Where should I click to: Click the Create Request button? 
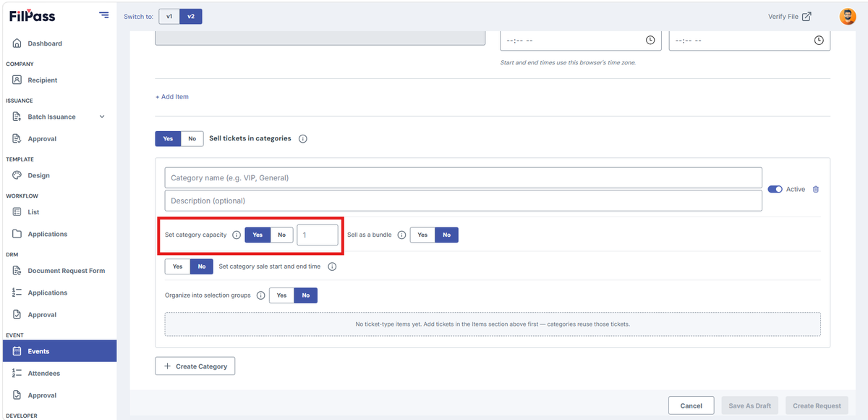click(x=817, y=406)
